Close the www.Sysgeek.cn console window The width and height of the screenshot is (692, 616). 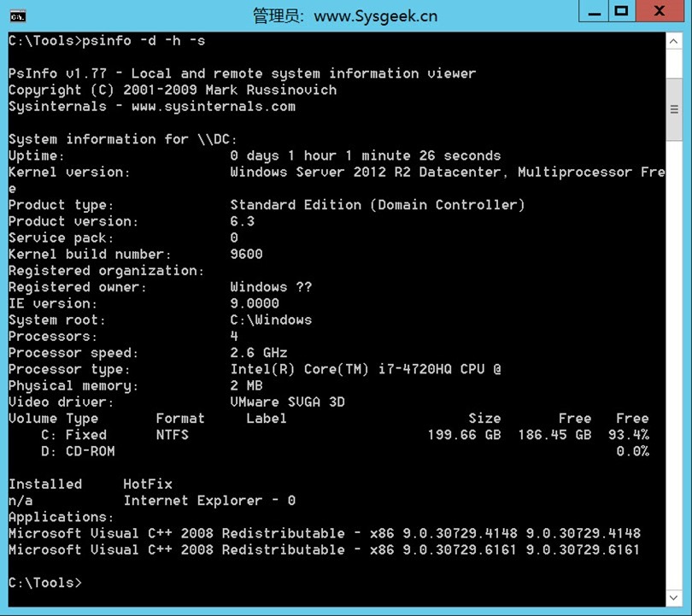pyautogui.click(x=659, y=11)
